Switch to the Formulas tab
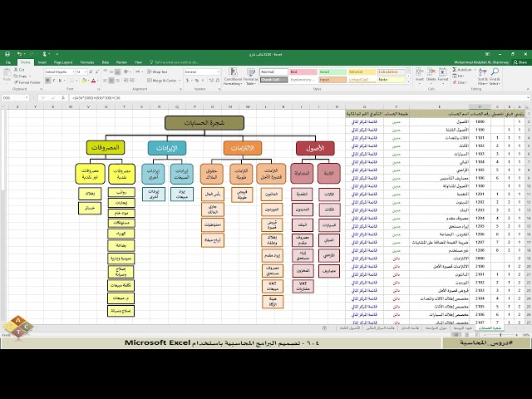Image resolution: width=532 pixels, height=399 pixels. point(87,62)
